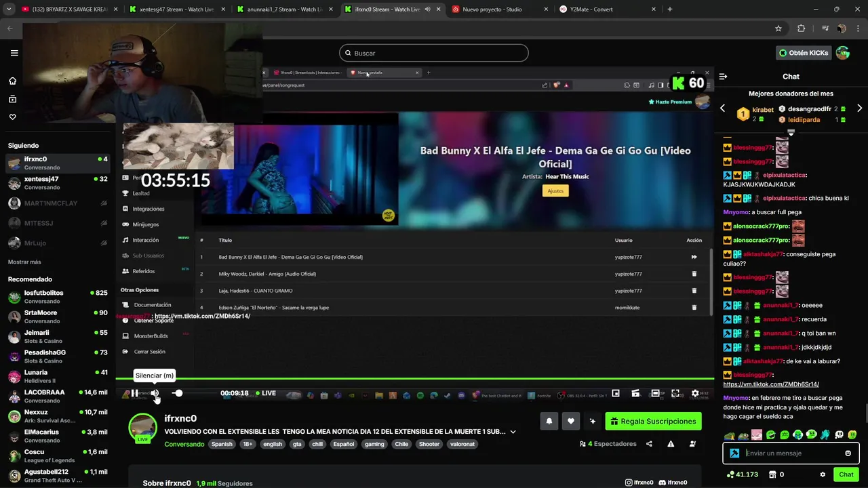868x488 pixels.
Task: Click the kick points balance 41.173
Action: pos(742,474)
